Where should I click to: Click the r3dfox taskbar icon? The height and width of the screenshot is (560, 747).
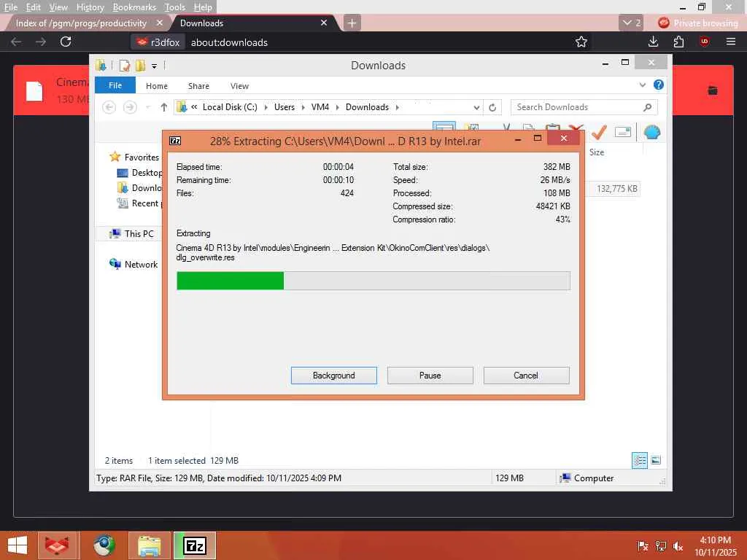[x=57, y=545]
